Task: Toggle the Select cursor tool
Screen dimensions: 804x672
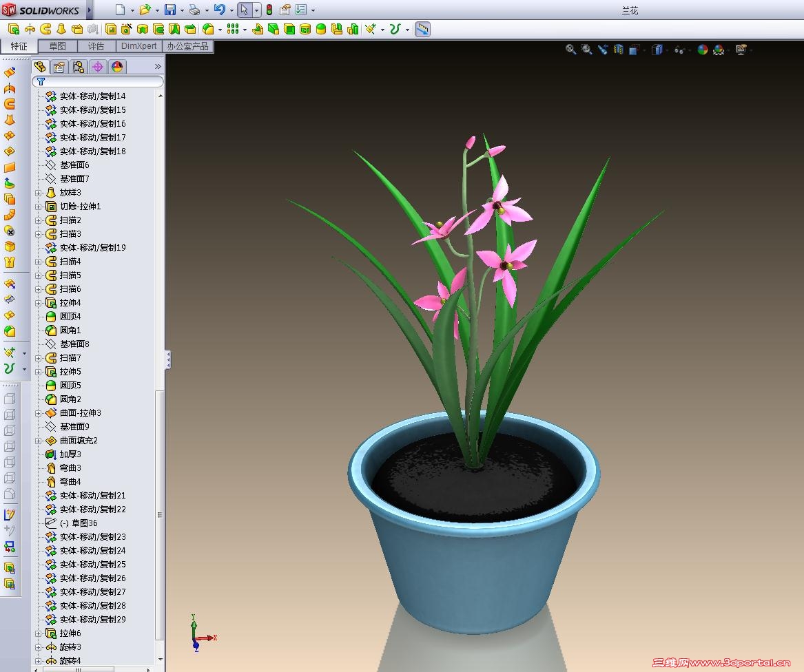Action: point(244,10)
